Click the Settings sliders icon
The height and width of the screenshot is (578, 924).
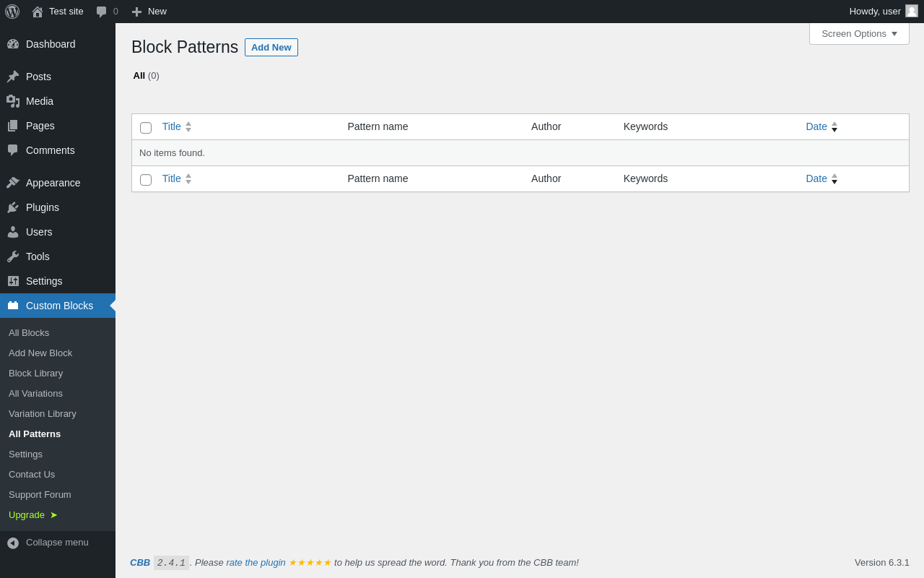tap(13, 281)
